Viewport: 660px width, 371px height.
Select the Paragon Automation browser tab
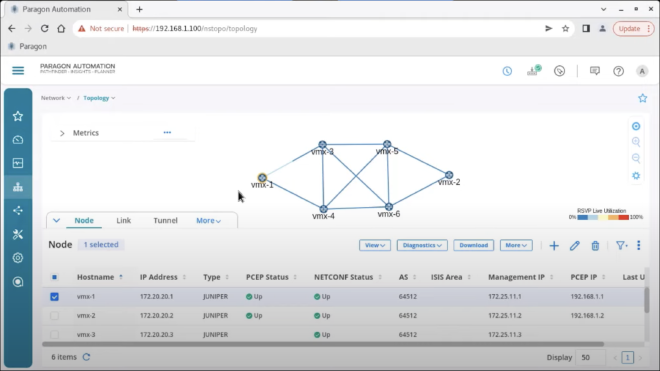pyautogui.click(x=65, y=9)
